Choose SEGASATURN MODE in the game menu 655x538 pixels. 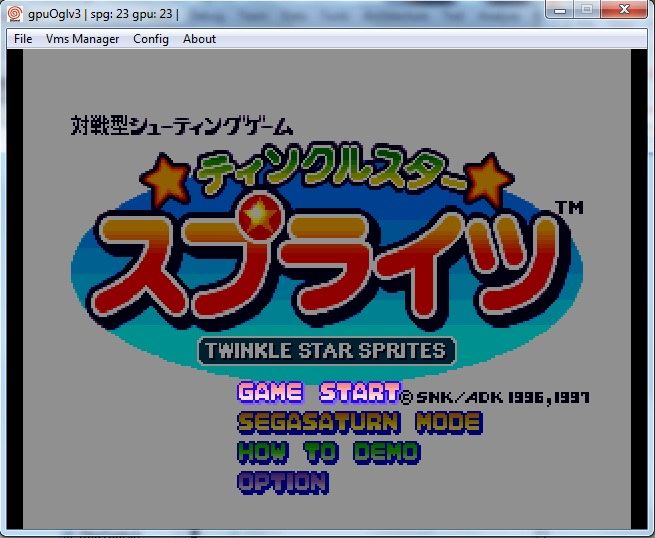click(x=359, y=422)
